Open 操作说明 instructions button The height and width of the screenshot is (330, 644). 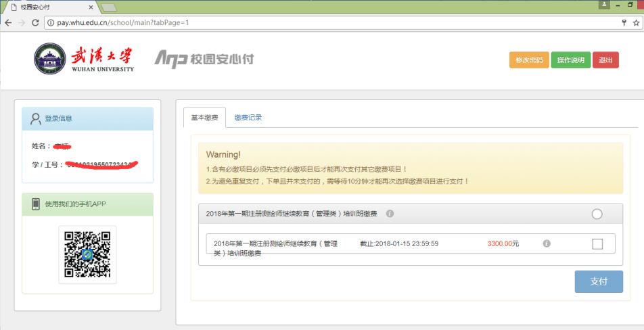(x=570, y=60)
